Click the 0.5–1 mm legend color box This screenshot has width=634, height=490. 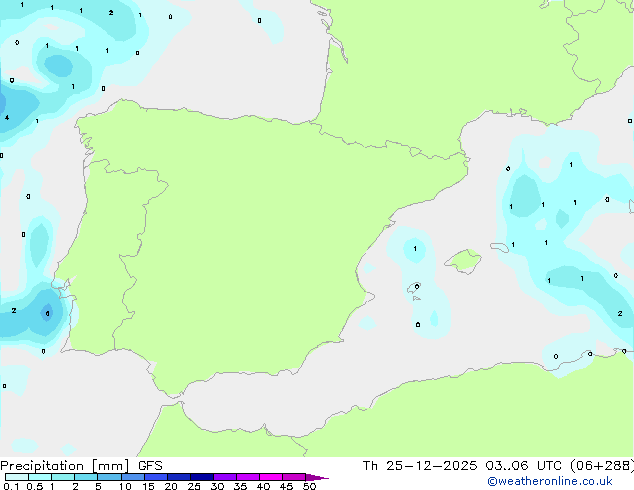(40, 477)
